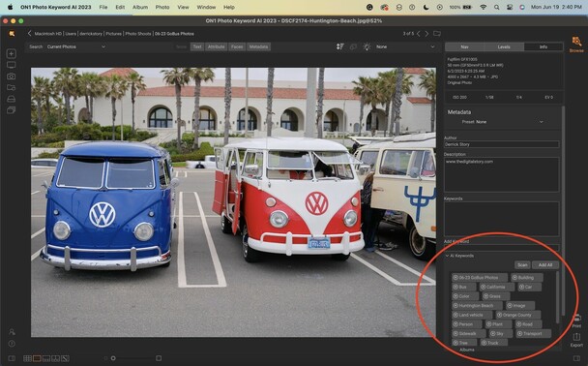Image resolution: width=588 pixels, height=366 pixels.
Task: Add the California AI keyword
Action: pyautogui.click(x=496, y=287)
